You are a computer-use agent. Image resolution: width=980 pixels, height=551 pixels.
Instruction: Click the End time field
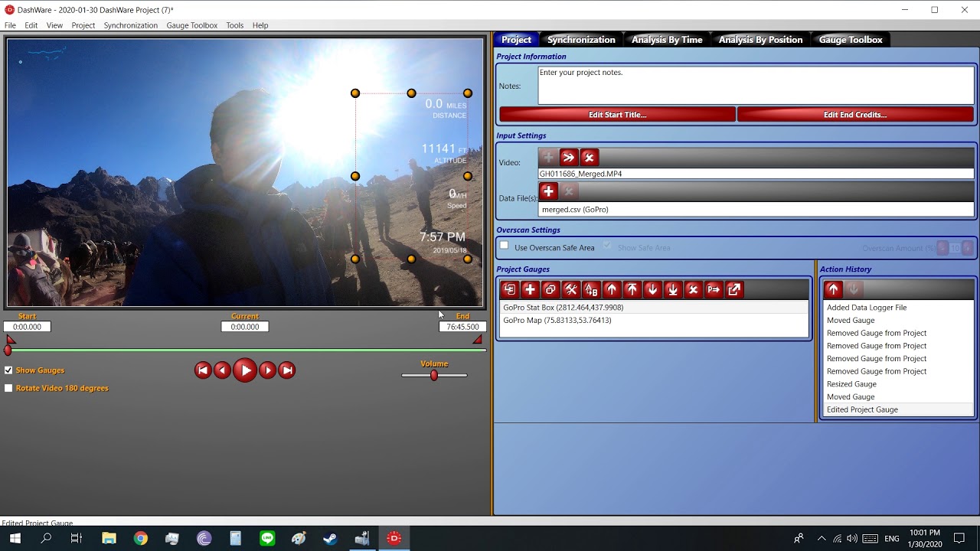(462, 327)
